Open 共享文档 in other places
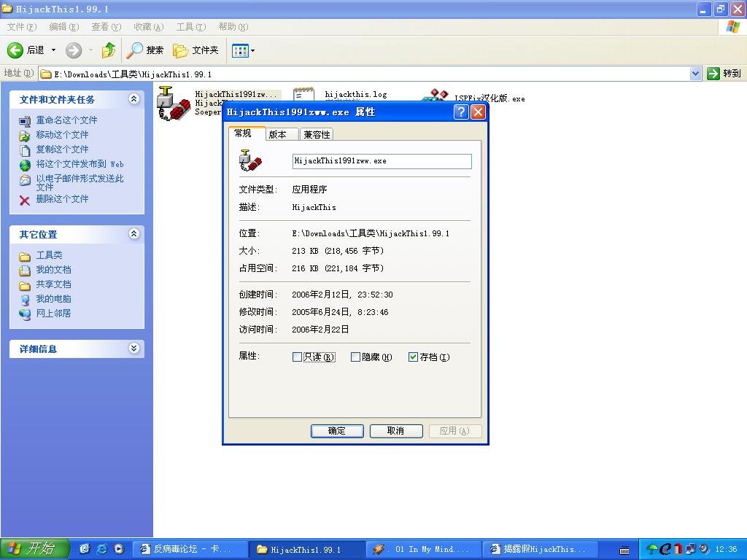 point(53,284)
